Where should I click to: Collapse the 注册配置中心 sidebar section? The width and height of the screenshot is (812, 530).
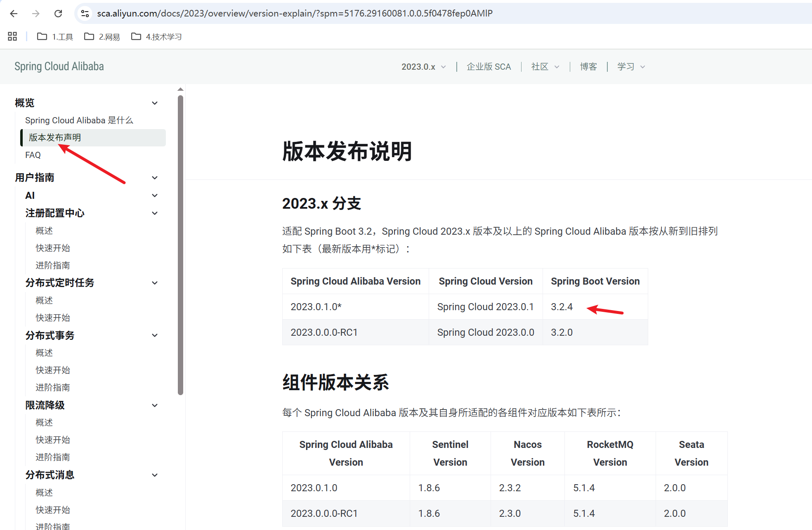(x=155, y=213)
